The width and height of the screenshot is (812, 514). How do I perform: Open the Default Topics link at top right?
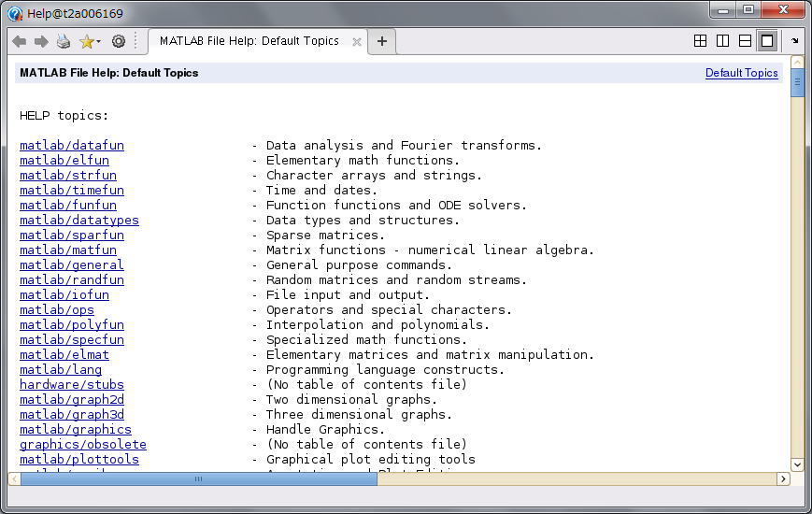[742, 73]
